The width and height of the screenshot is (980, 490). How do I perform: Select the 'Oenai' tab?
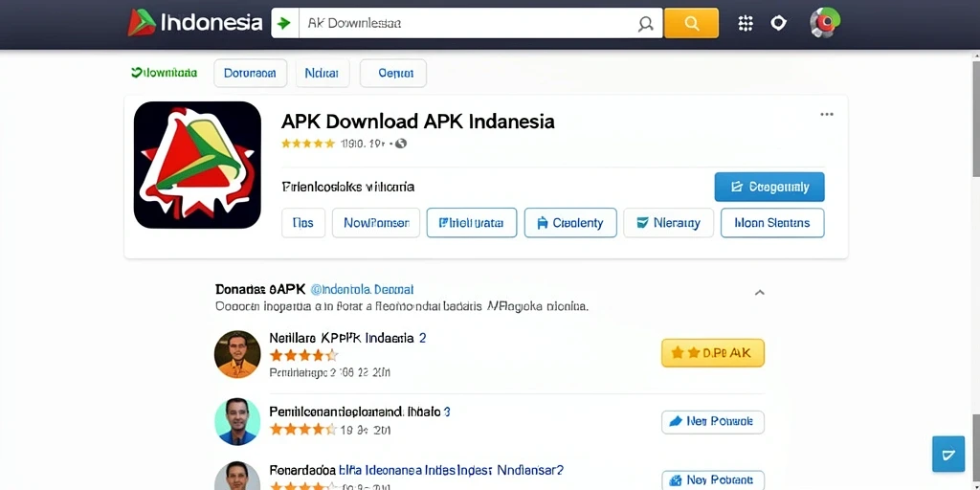point(393,73)
